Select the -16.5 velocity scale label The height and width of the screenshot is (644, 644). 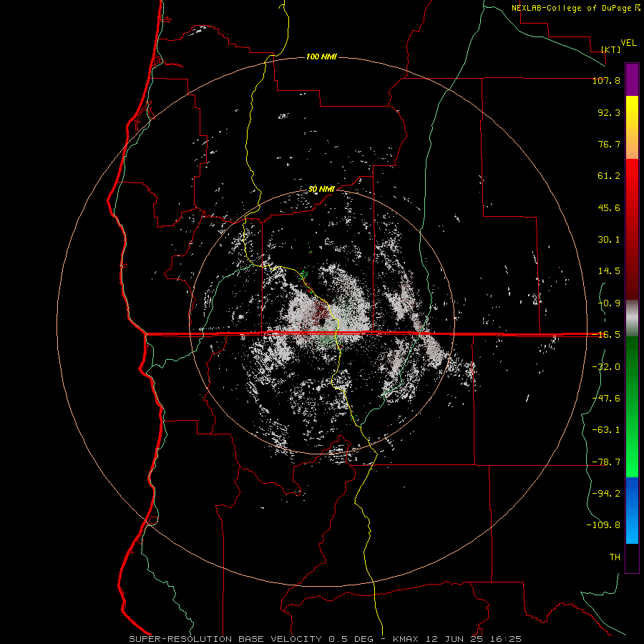click(x=606, y=335)
